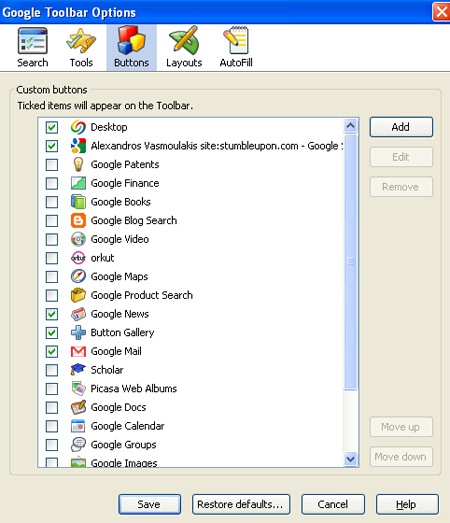Tick the Google Maps checkbox
The image size is (450, 523).
[x=52, y=277]
